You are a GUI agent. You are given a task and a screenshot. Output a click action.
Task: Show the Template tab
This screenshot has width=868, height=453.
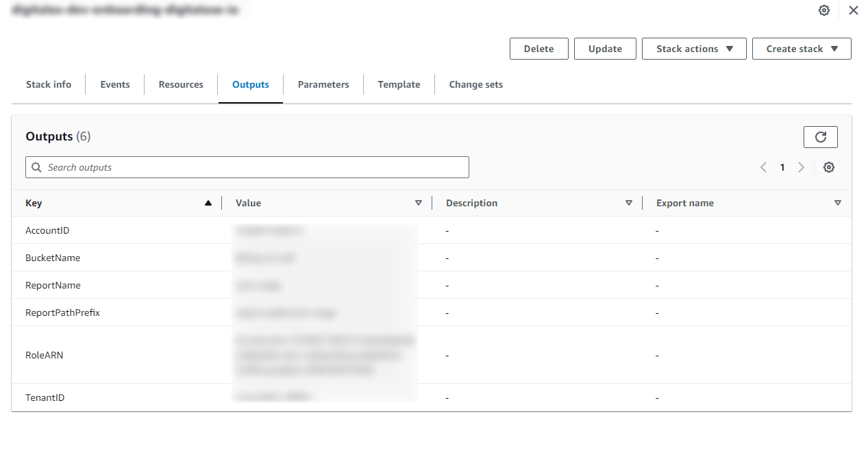(399, 84)
